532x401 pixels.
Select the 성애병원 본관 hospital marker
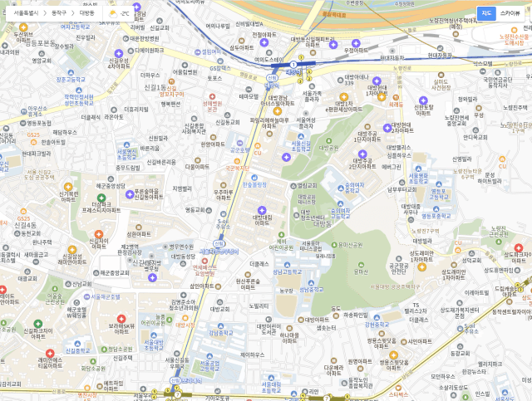[x=212, y=97]
